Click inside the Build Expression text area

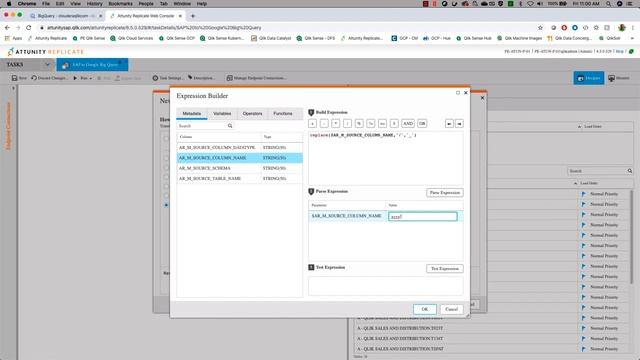(x=386, y=158)
